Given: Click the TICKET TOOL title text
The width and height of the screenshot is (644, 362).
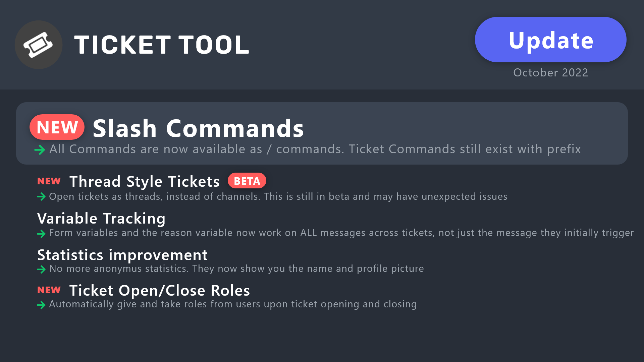Looking at the screenshot, I should point(162,45).
